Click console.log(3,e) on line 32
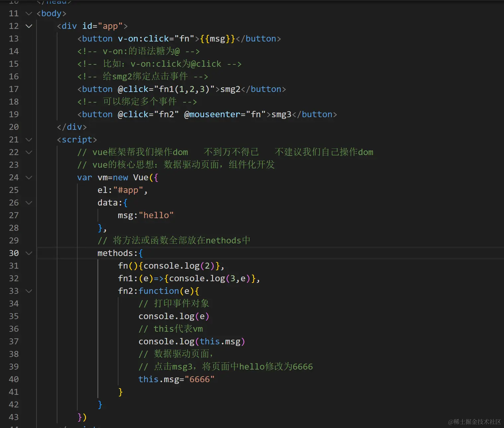The width and height of the screenshot is (504, 428). 210,279
